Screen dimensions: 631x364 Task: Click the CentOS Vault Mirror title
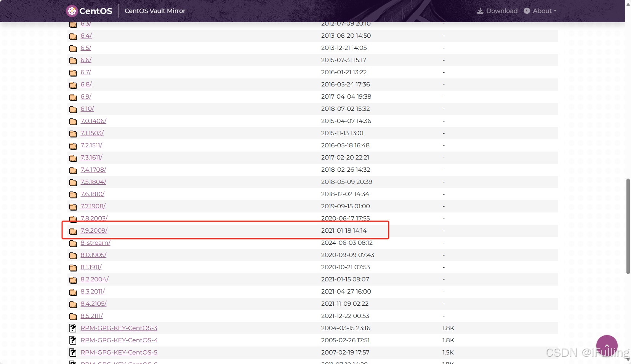click(155, 11)
